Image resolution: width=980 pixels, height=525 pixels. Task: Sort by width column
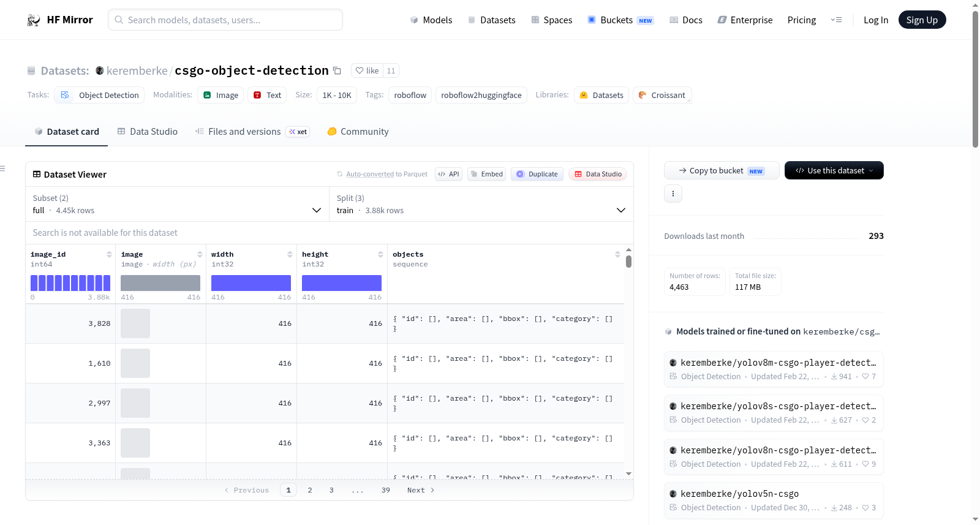pyautogui.click(x=290, y=254)
